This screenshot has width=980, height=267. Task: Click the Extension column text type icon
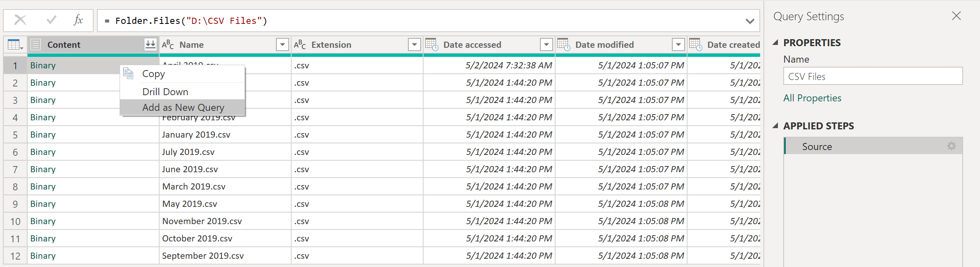coord(299,44)
